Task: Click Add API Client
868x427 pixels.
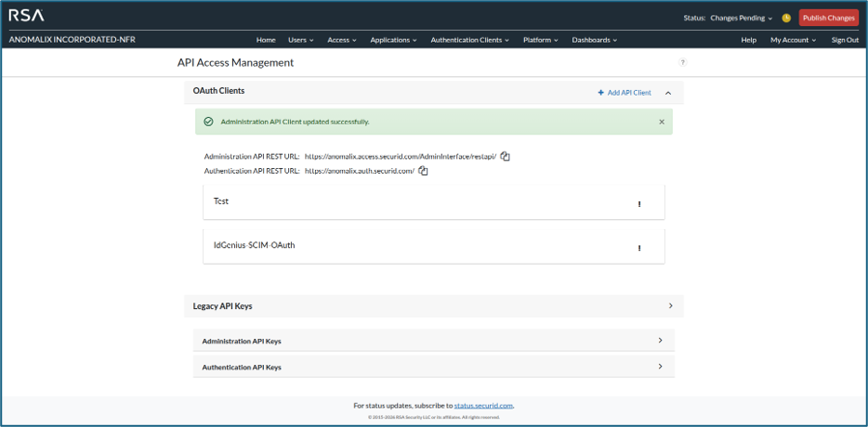Action: [x=625, y=93]
